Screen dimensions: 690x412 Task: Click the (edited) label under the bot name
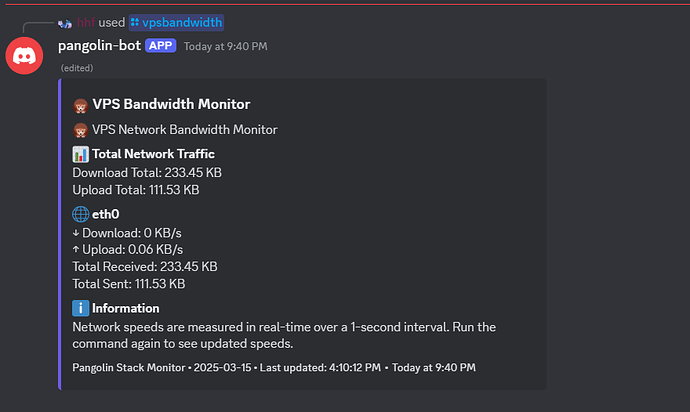[77, 68]
